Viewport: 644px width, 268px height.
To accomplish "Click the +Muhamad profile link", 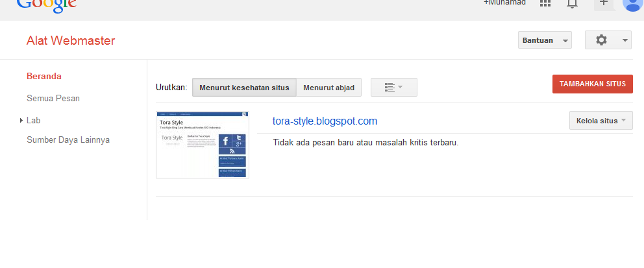I will click(505, 3).
